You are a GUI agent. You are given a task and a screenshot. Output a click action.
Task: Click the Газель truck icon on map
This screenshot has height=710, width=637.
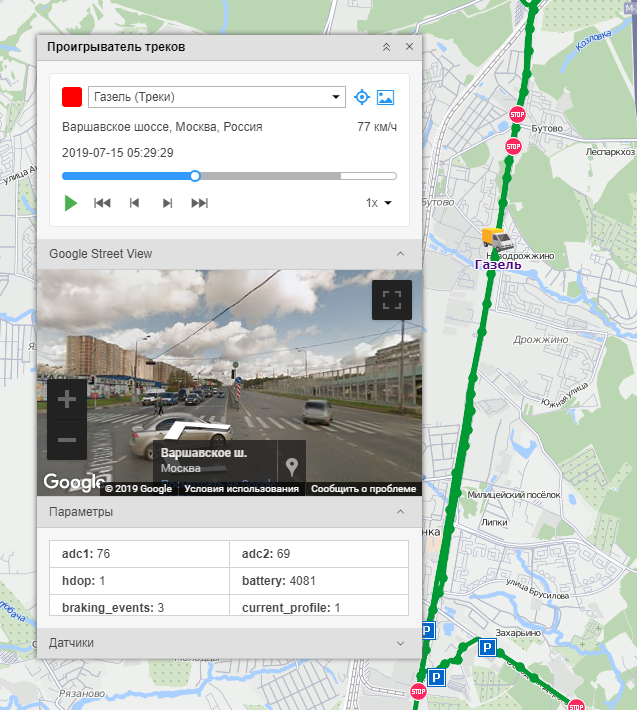click(496, 239)
